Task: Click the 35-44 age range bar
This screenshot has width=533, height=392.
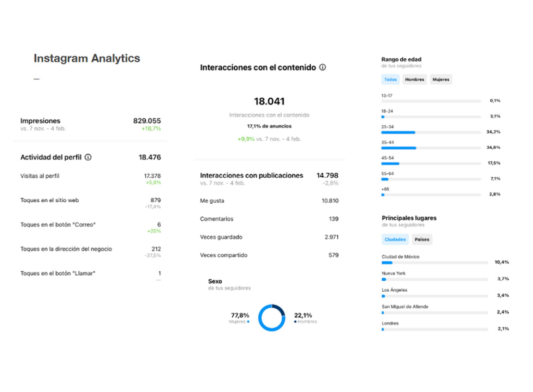Action: (430, 148)
